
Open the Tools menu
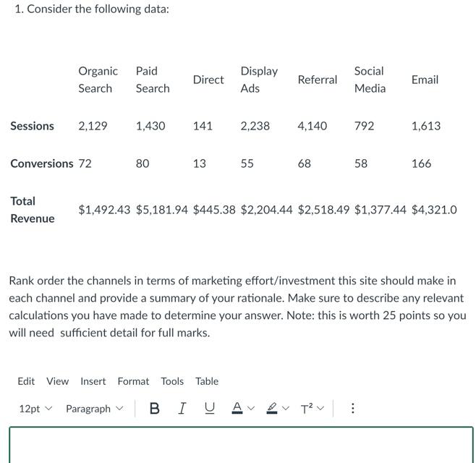[172, 381]
